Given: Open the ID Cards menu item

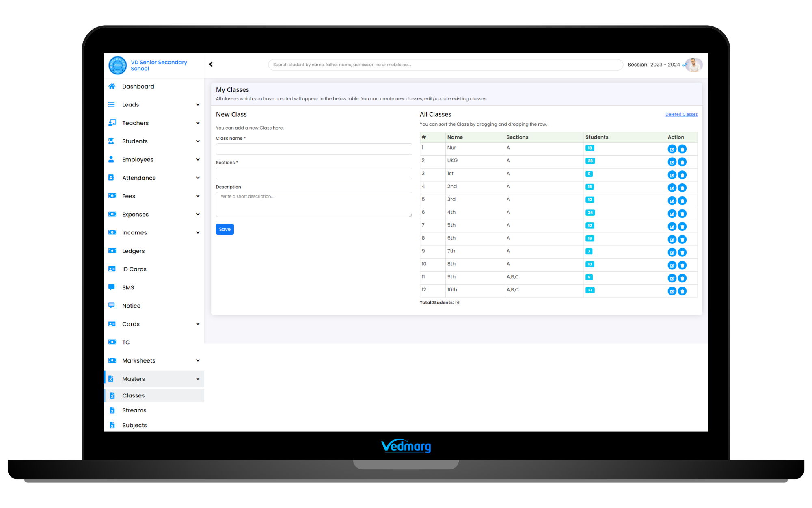Looking at the screenshot, I should coord(134,269).
